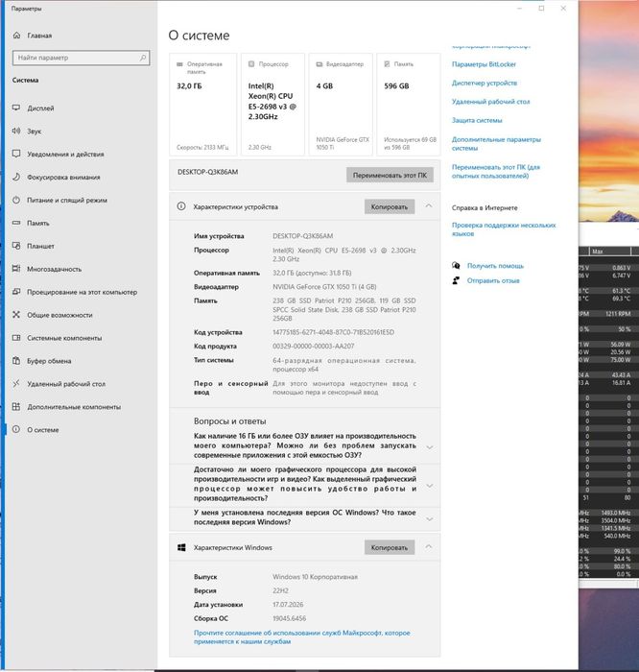Click the install date 17.07.2026
Image resolution: width=639 pixels, height=672 pixels.
pos(288,604)
